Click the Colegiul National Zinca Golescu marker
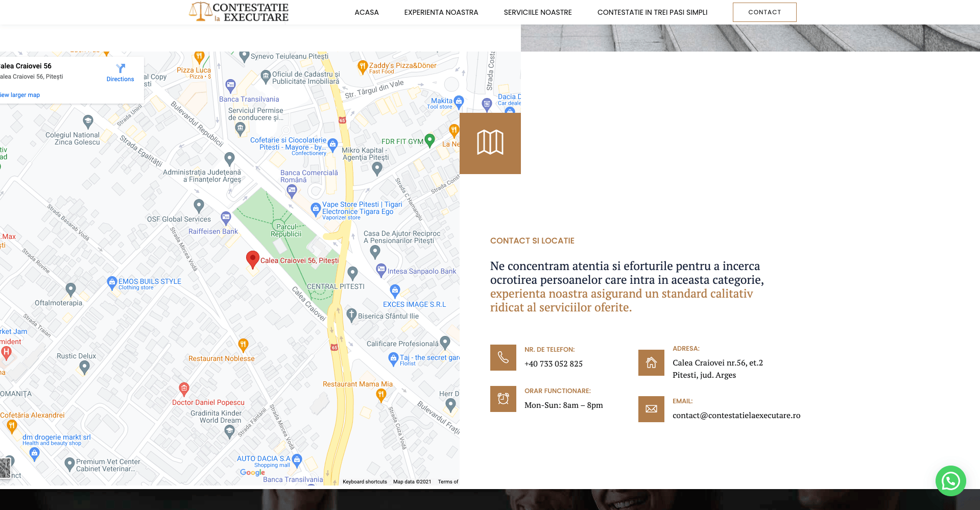This screenshot has height=510, width=980. point(88,122)
